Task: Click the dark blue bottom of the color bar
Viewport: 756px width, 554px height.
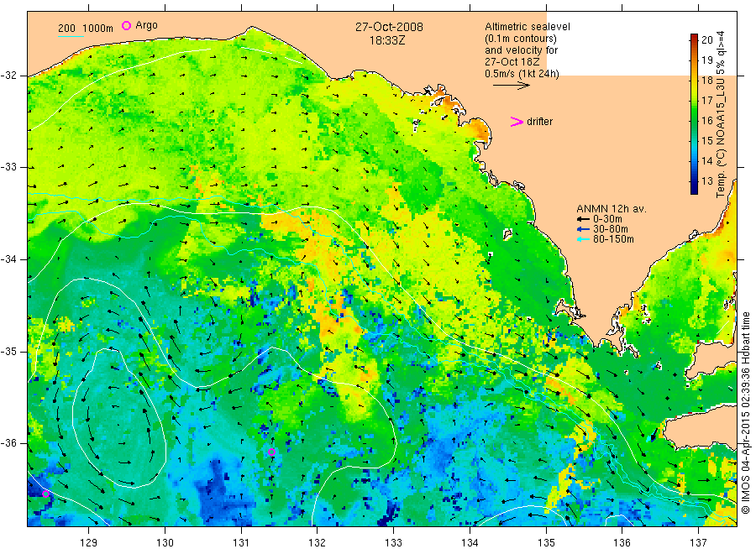Action: coord(694,190)
